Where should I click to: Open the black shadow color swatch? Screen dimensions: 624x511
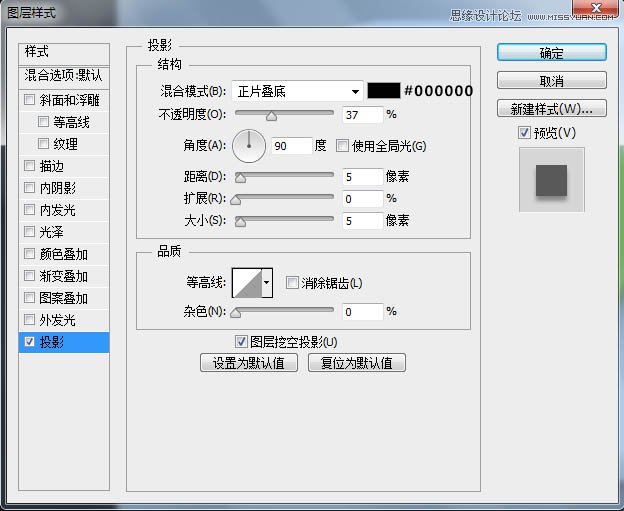(383, 91)
